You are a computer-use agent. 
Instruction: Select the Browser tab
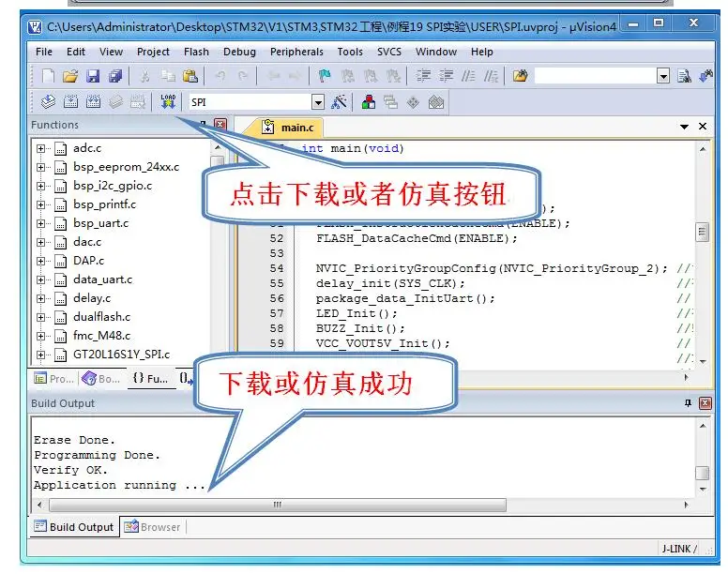coord(152,527)
